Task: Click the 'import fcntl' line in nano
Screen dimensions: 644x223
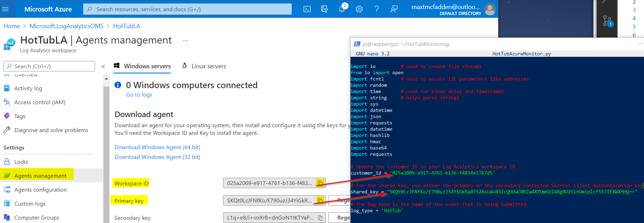Action: pyautogui.click(x=367, y=79)
